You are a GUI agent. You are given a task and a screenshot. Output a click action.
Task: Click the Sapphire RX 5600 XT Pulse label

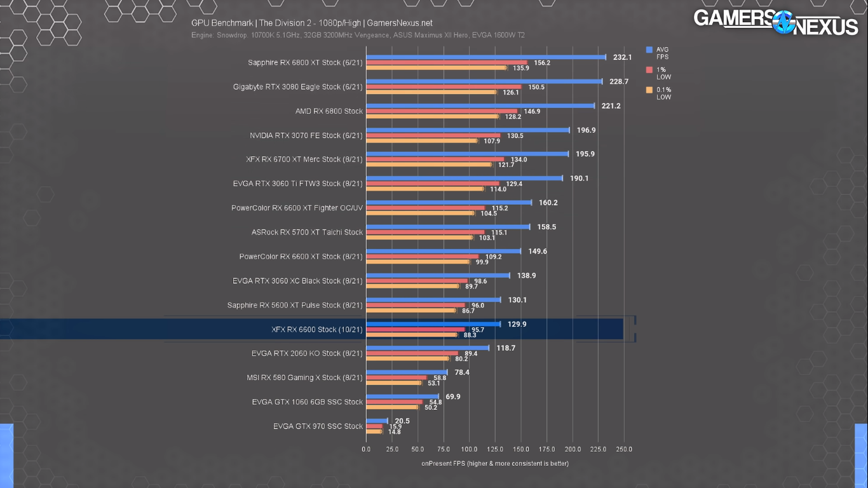(295, 305)
